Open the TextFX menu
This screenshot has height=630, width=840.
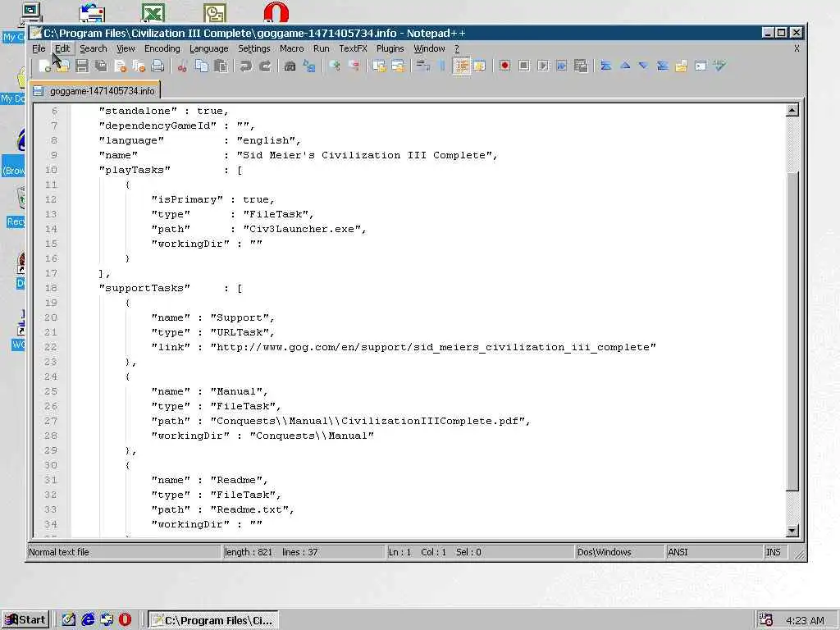tap(353, 48)
